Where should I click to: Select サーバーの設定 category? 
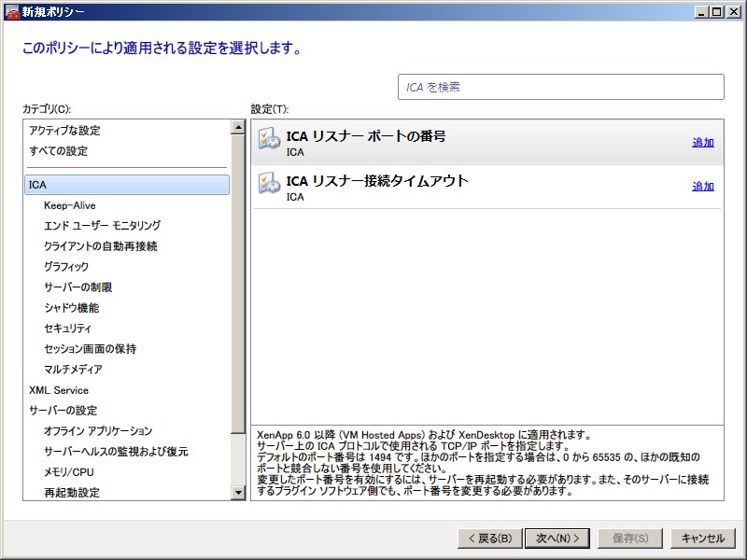point(63,411)
